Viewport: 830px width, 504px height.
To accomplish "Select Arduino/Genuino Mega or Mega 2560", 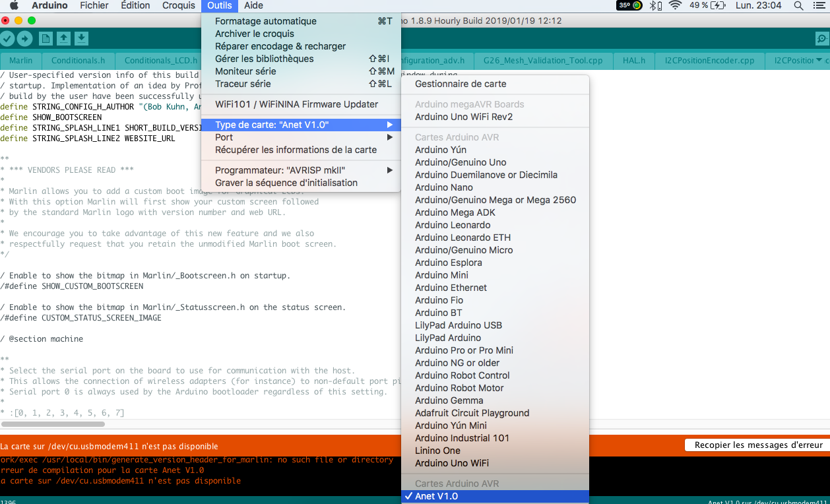I will [x=495, y=200].
